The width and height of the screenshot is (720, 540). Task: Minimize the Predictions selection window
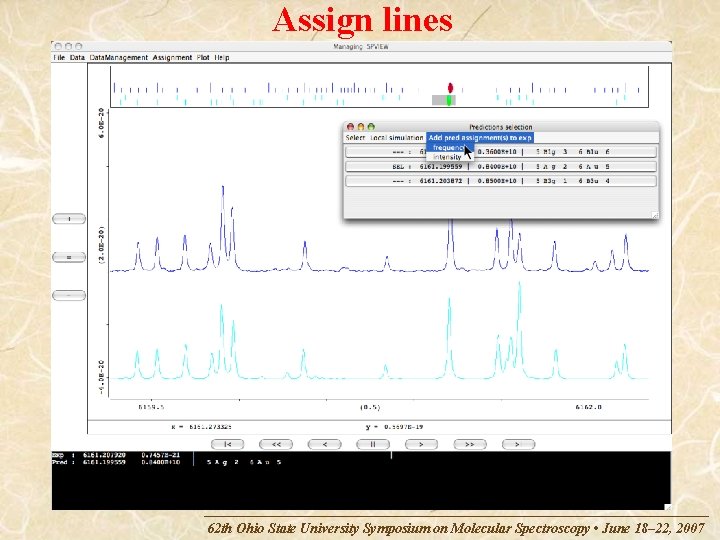pos(361,126)
